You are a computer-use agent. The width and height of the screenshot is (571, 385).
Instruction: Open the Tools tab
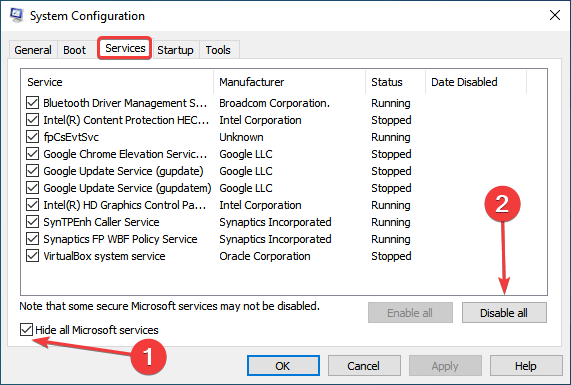pos(218,50)
